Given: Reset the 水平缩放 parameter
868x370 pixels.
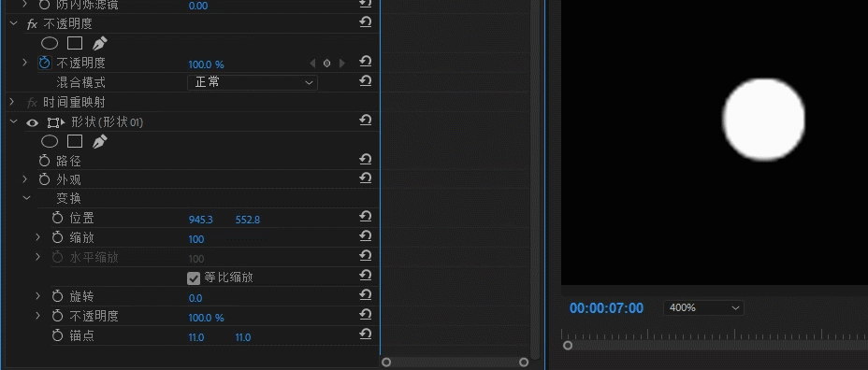Looking at the screenshot, I should click(366, 256).
